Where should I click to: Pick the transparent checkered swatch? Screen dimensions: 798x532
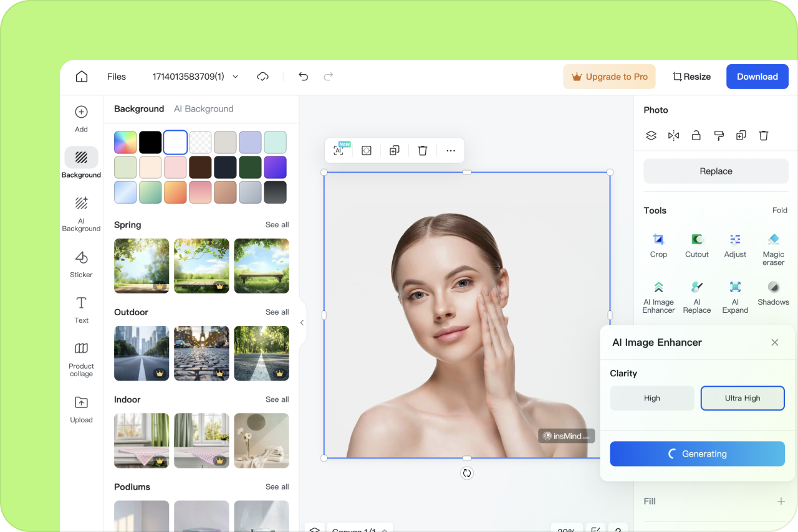pos(200,142)
